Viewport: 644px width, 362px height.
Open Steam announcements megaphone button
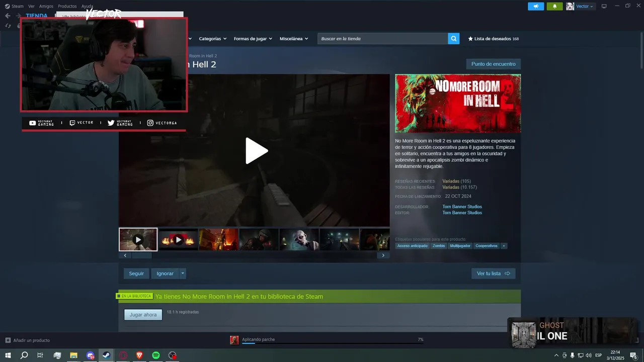(536, 6)
